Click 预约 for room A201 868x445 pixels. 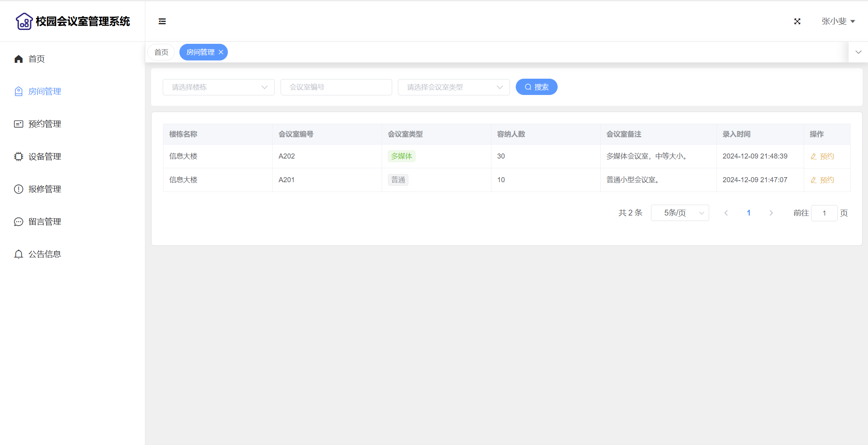822,180
